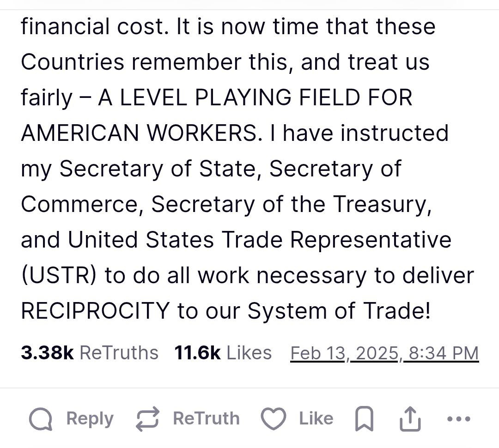Click the "3.38k" ReTruths count number
The image size is (499, 448).
point(47,353)
